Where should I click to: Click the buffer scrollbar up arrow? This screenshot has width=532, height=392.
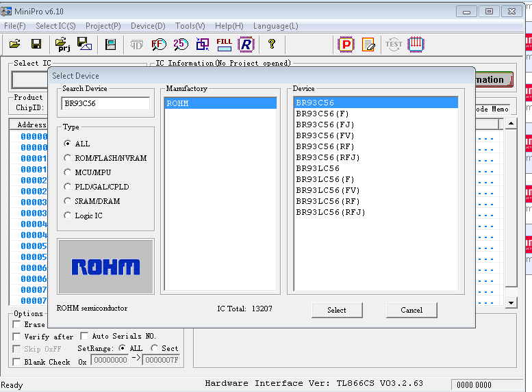[x=511, y=124]
